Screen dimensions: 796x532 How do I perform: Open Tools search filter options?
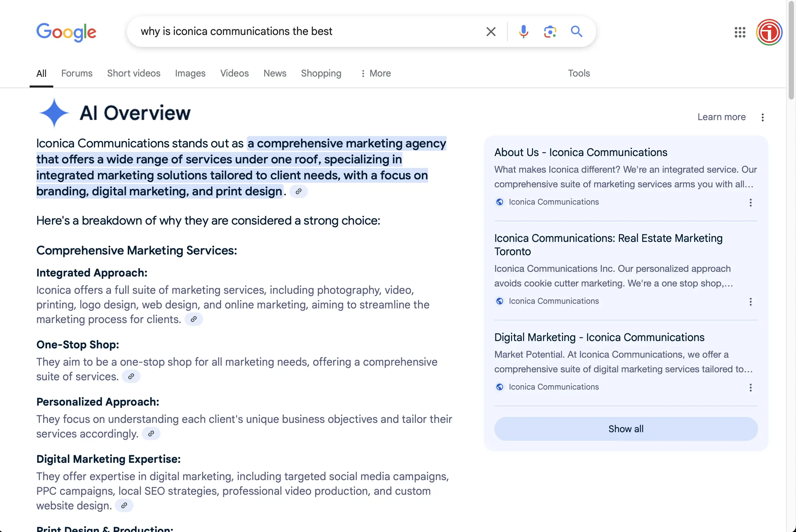pyautogui.click(x=579, y=73)
